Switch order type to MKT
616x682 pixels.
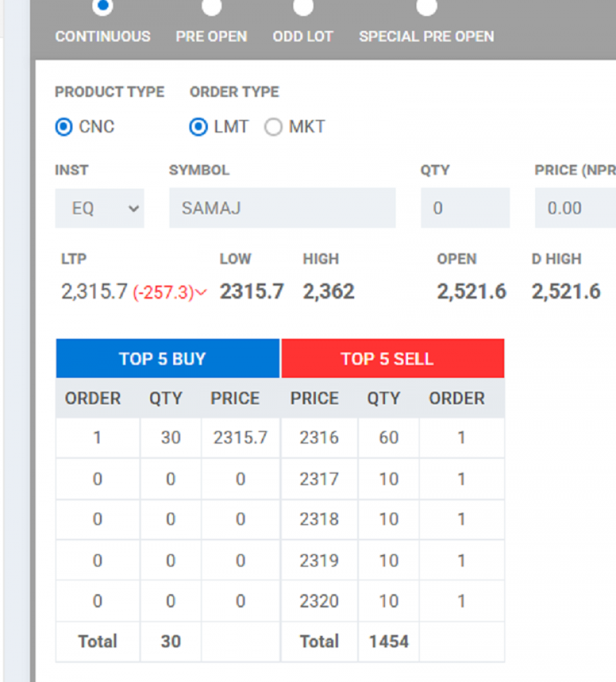click(273, 127)
